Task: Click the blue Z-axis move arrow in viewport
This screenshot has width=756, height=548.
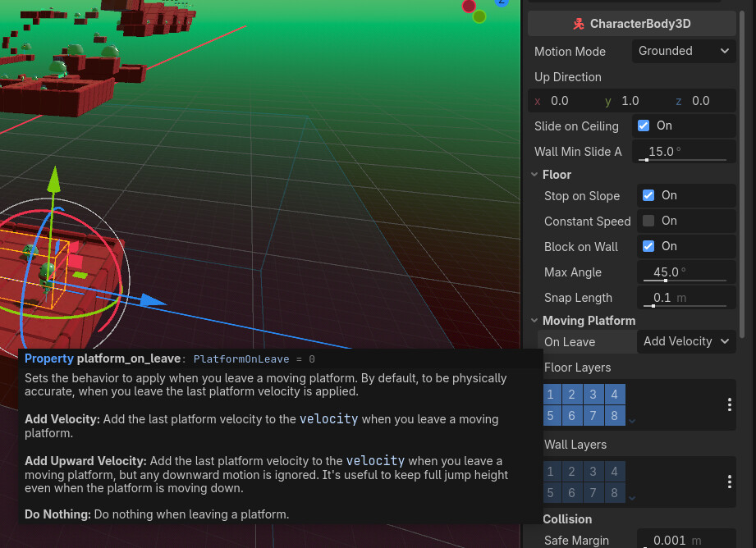Action: pos(155,301)
